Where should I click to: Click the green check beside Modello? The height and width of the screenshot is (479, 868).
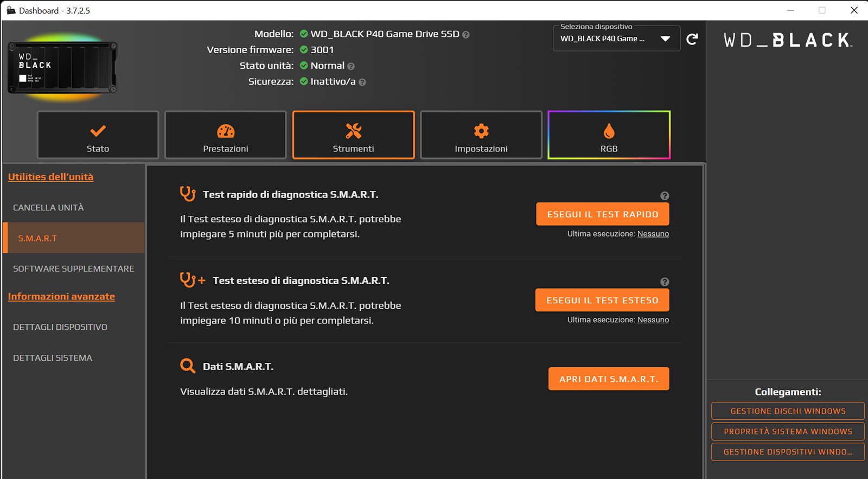(304, 34)
